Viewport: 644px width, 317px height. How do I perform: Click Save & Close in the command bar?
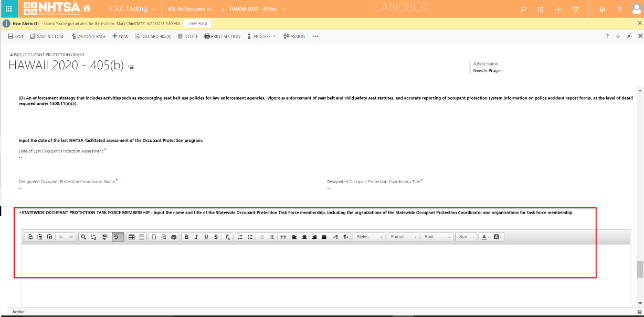point(47,36)
